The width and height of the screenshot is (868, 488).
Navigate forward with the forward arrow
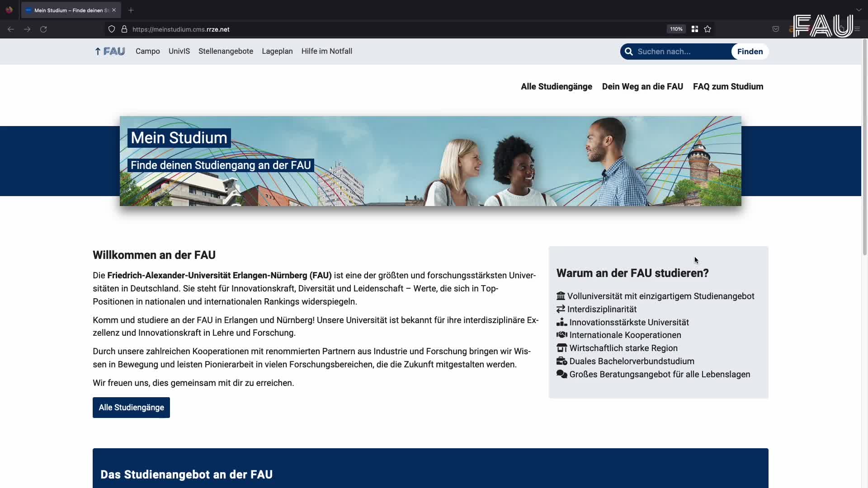click(27, 29)
